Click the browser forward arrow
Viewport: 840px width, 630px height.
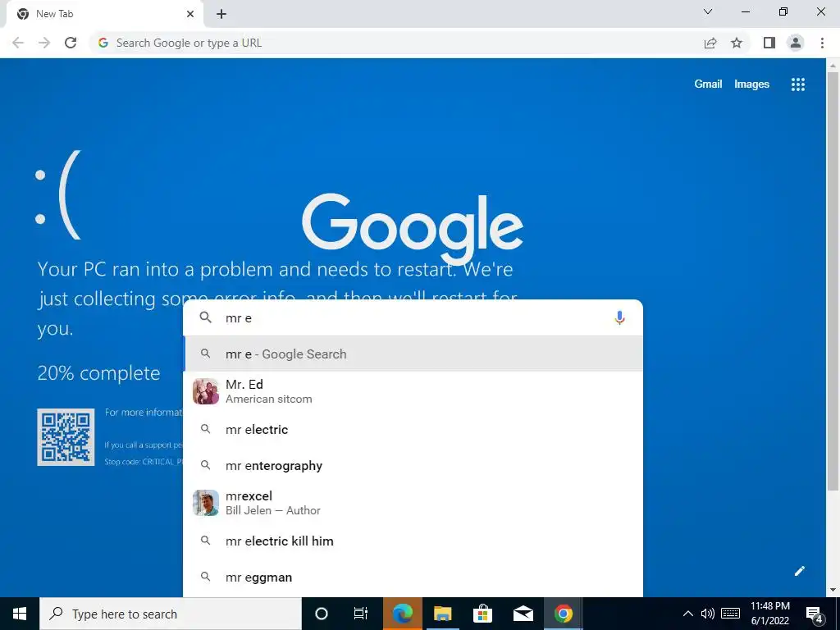(x=44, y=43)
